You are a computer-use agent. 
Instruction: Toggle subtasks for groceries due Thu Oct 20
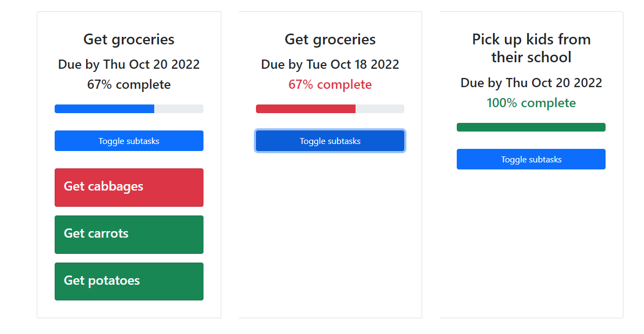[x=129, y=141]
